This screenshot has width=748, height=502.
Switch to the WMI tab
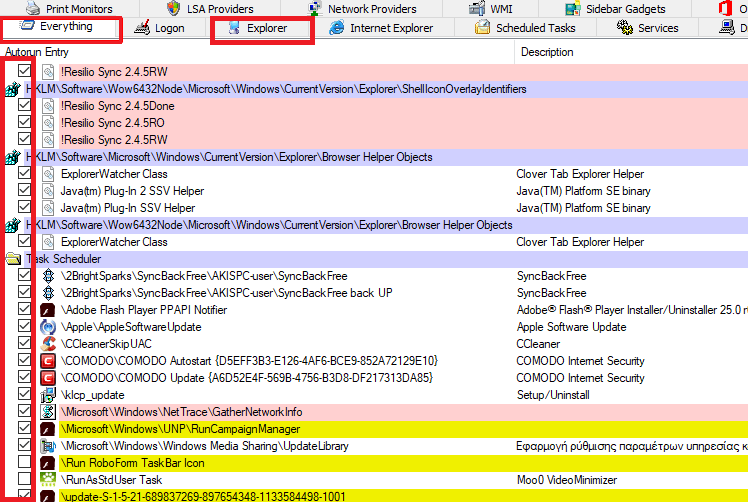coord(491,9)
